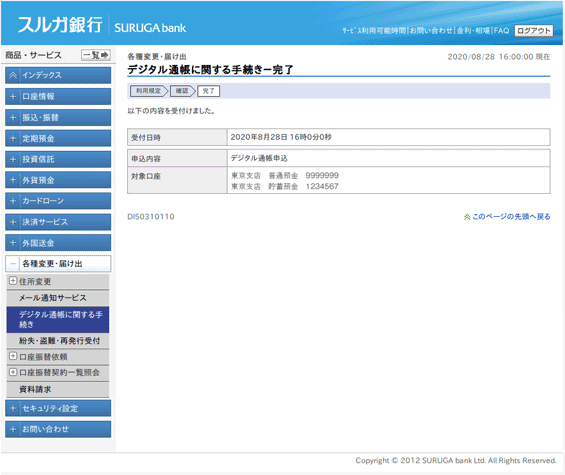Viewport: 565px width, 475px height.
Task: Click the double-chevron icon beside インデックス
Action: tap(13, 75)
